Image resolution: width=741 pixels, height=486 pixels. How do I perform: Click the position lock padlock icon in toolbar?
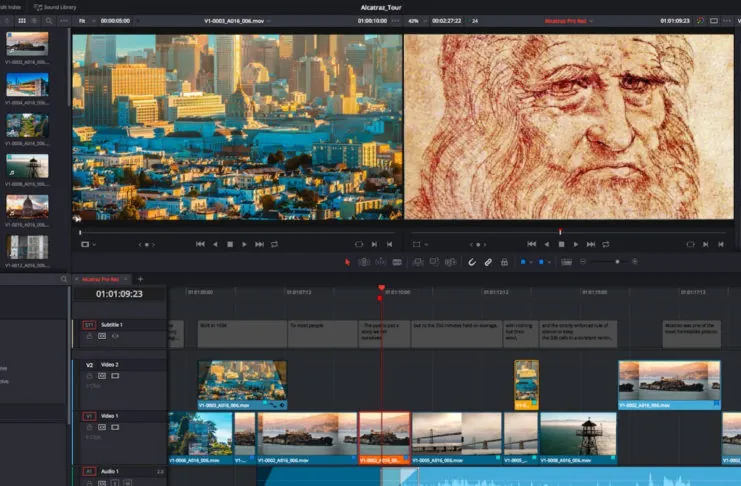505,262
